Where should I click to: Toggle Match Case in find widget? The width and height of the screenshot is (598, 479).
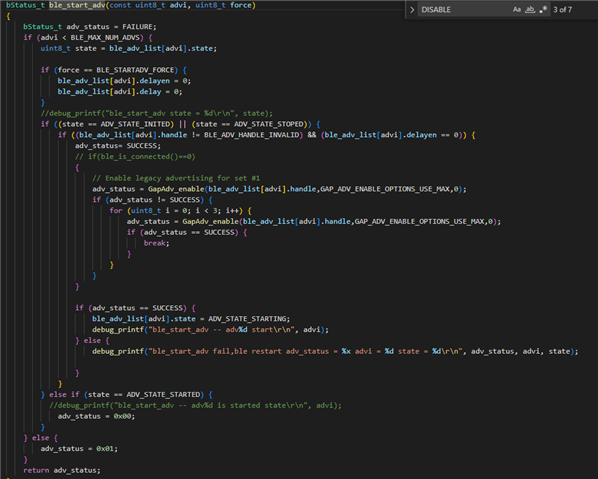coord(516,10)
